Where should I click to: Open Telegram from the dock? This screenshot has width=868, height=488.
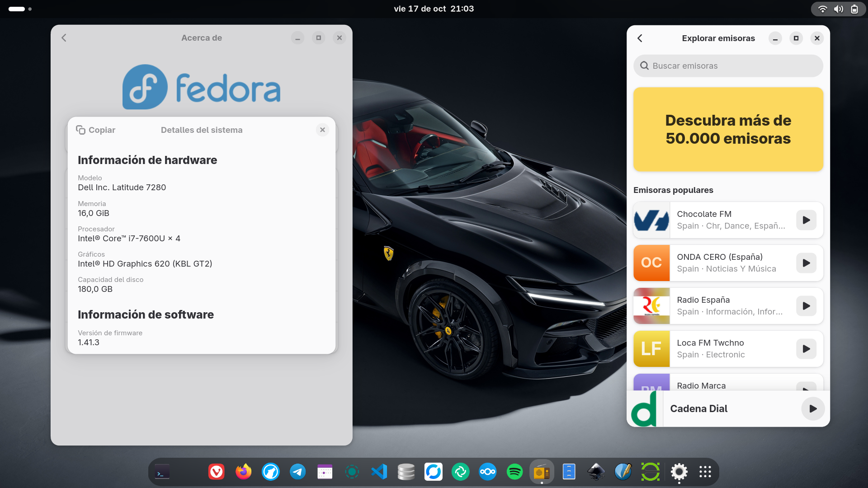(x=297, y=472)
